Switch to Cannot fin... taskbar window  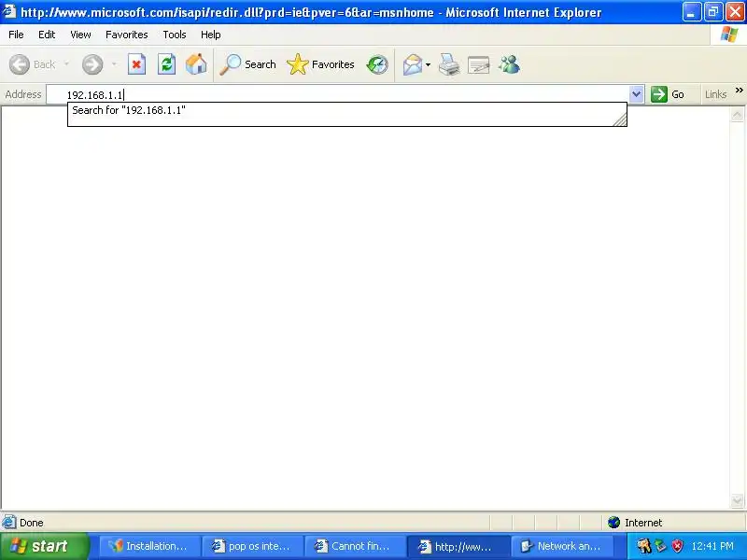coord(356,546)
